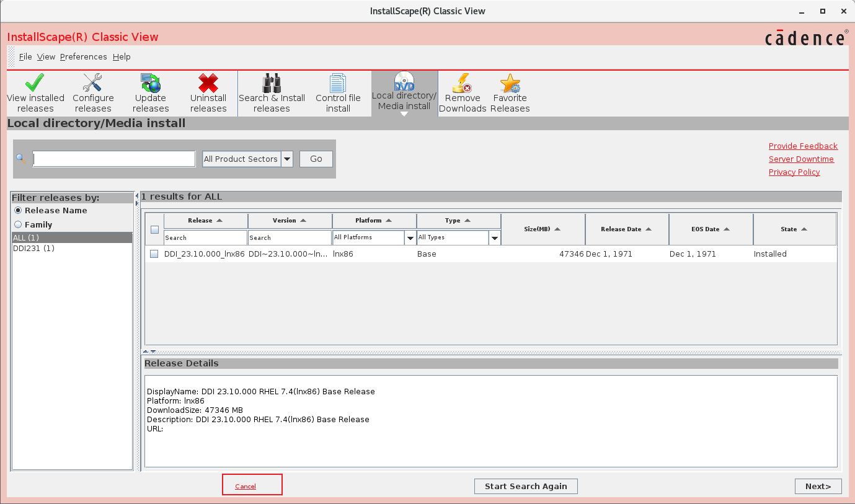
Task: Click the Server Downtime link
Action: click(801, 159)
